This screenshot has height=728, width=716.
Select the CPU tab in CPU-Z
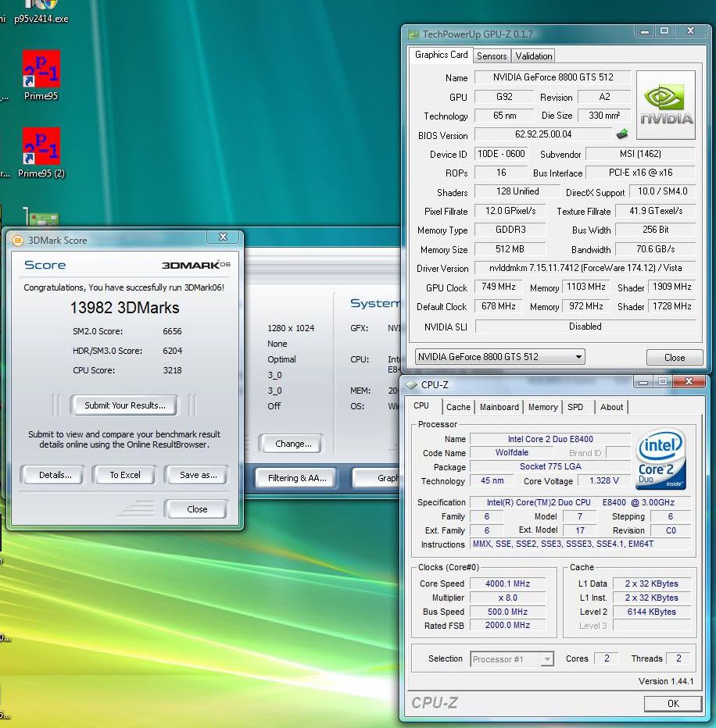coord(421,405)
